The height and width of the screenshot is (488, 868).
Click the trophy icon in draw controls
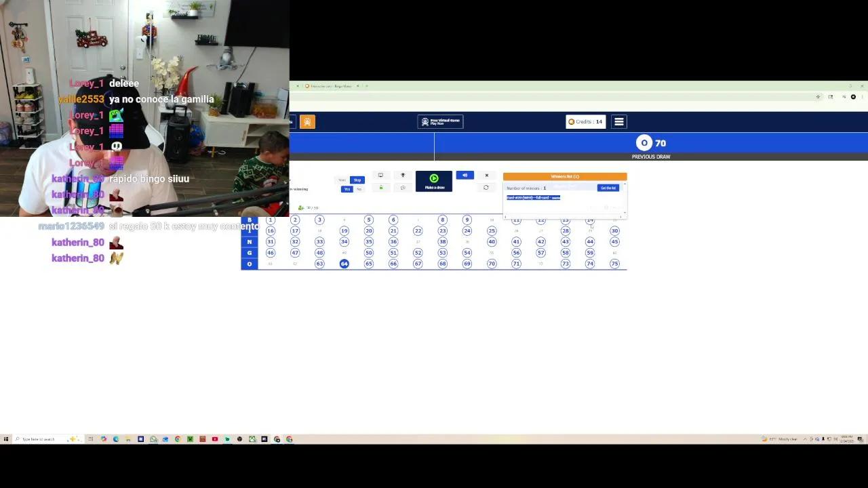point(403,176)
